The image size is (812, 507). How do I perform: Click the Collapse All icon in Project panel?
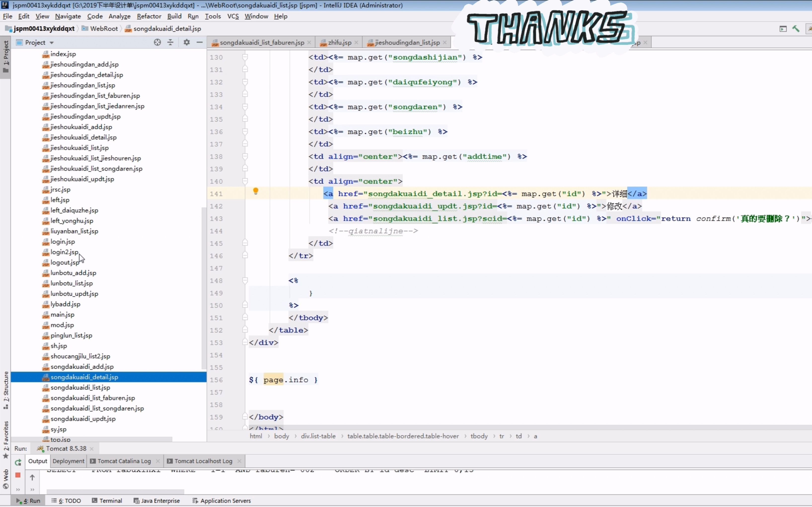pos(170,42)
